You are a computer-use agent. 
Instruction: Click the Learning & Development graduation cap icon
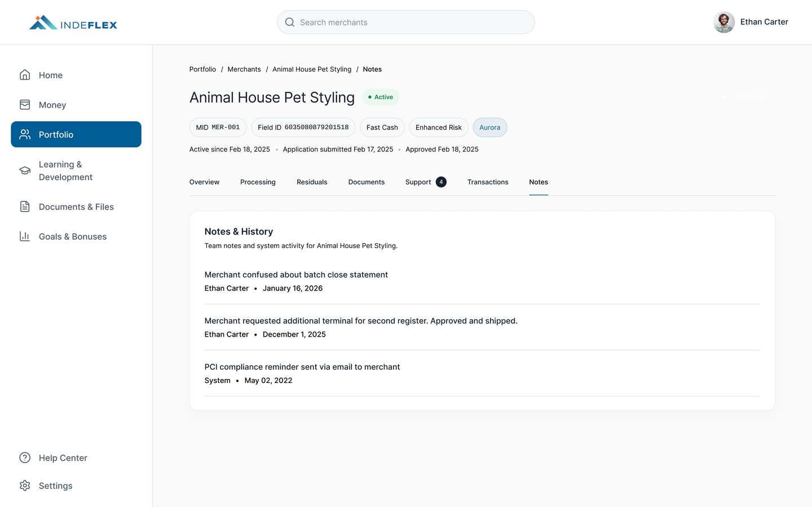(x=25, y=170)
